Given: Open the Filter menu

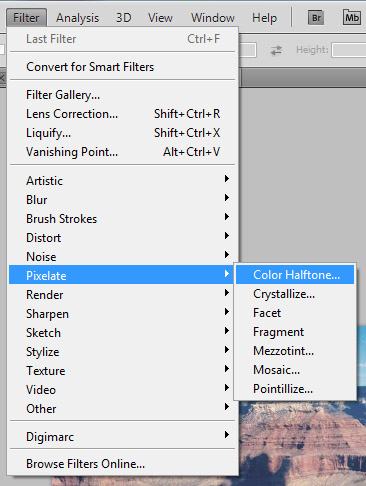Looking at the screenshot, I should pos(26,17).
